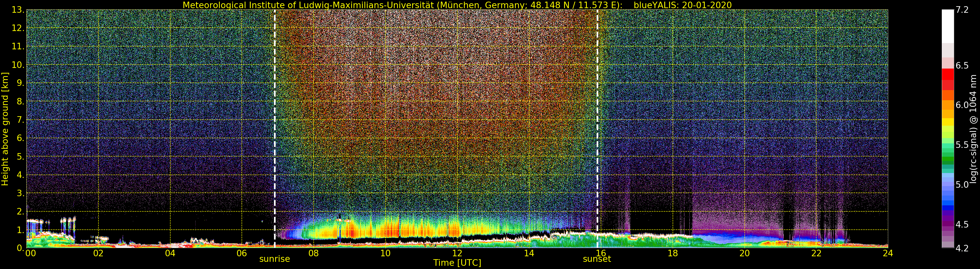Click the time axis tick label 20
Viewport: 980px width, 269px height.
(745, 253)
